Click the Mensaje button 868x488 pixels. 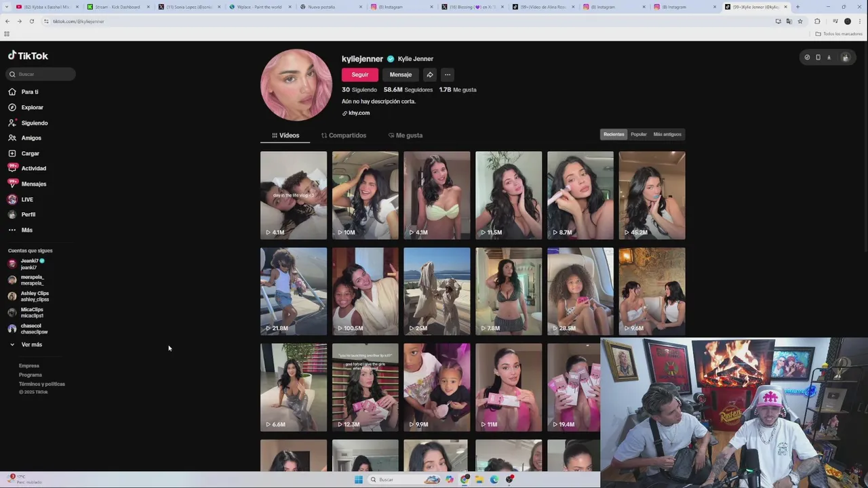click(401, 75)
